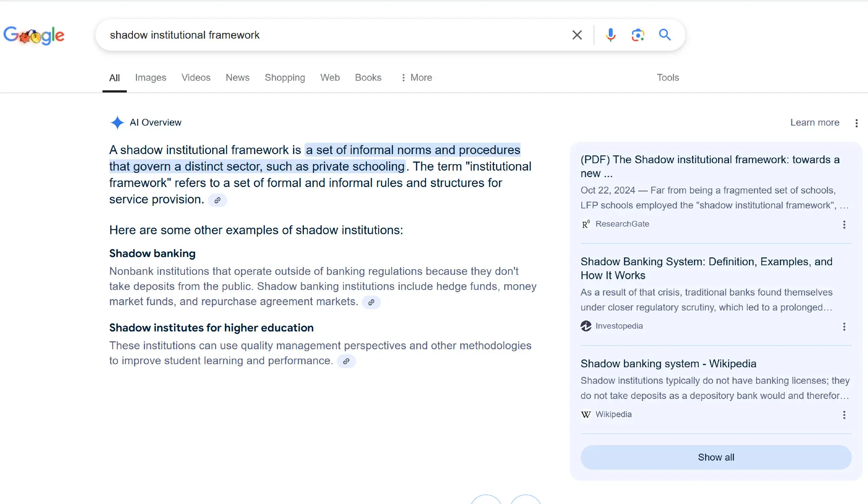
Task: Click the Show all sources button
Action: tap(716, 457)
